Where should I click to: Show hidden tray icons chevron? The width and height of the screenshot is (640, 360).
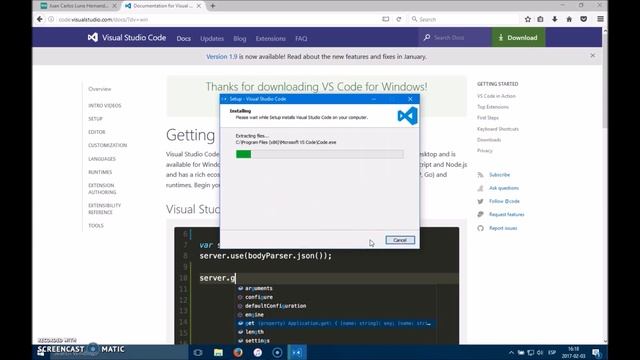tap(511, 352)
